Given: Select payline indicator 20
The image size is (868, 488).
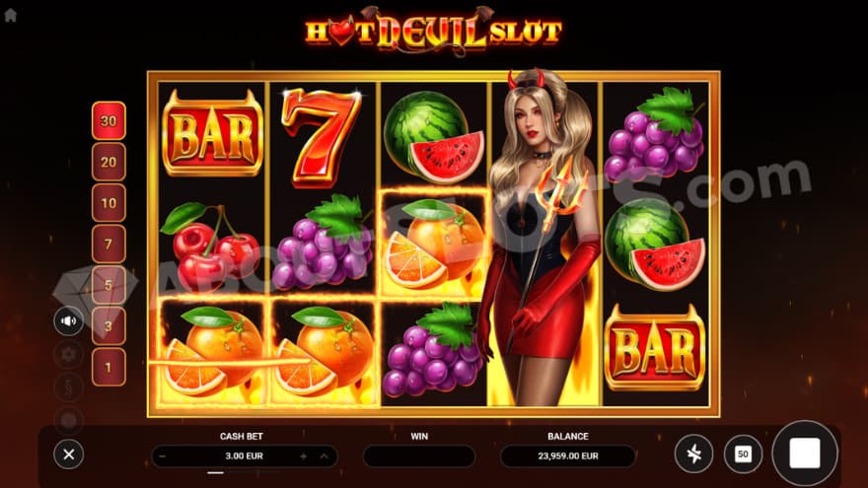Looking at the screenshot, I should click(108, 162).
